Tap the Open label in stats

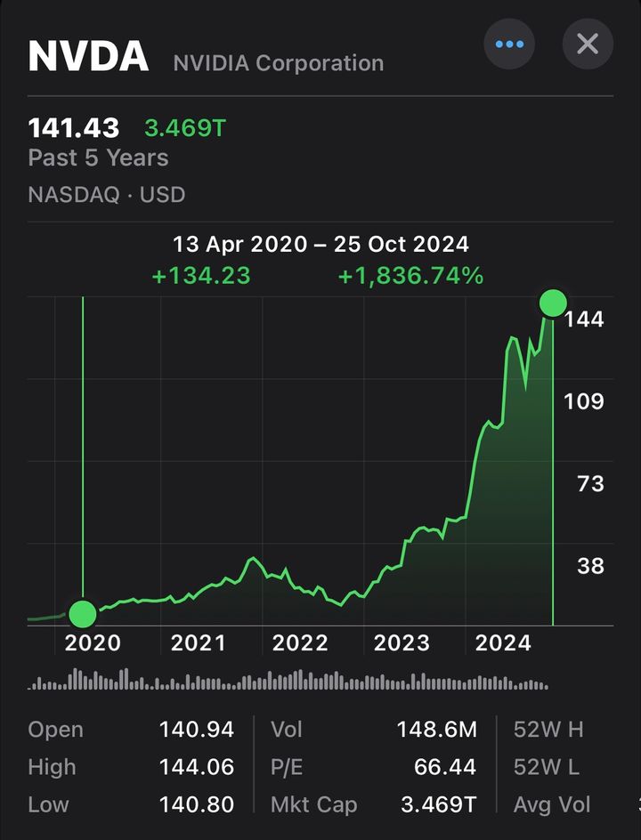coord(56,730)
